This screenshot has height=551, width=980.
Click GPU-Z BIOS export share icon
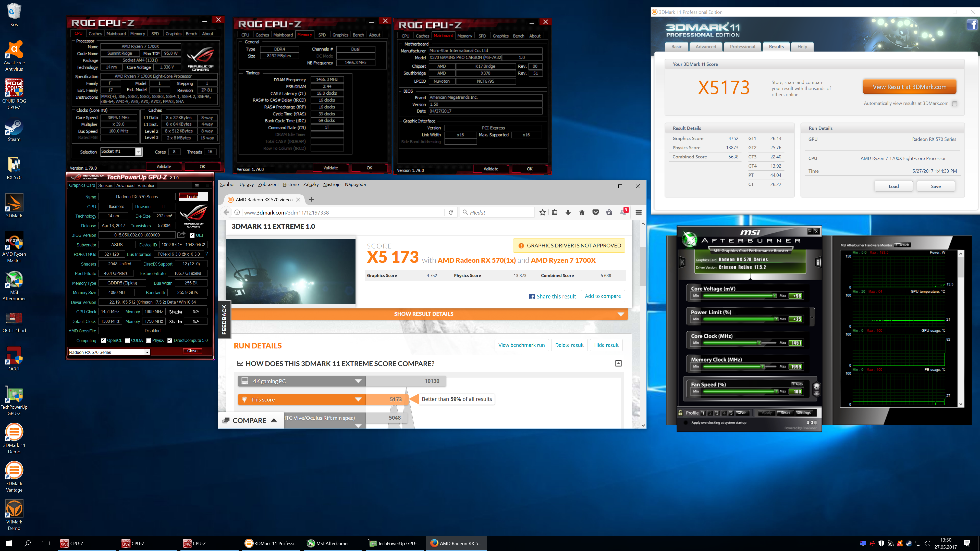point(181,235)
